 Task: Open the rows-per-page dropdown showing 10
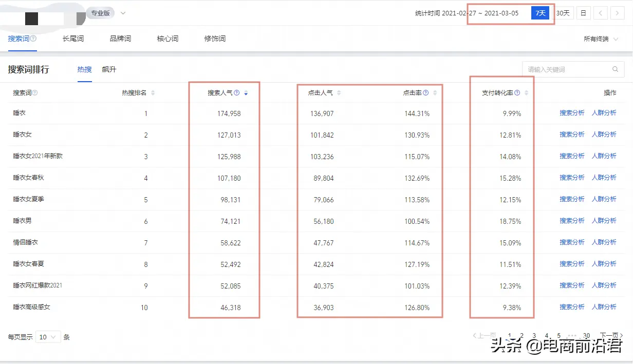pos(48,337)
